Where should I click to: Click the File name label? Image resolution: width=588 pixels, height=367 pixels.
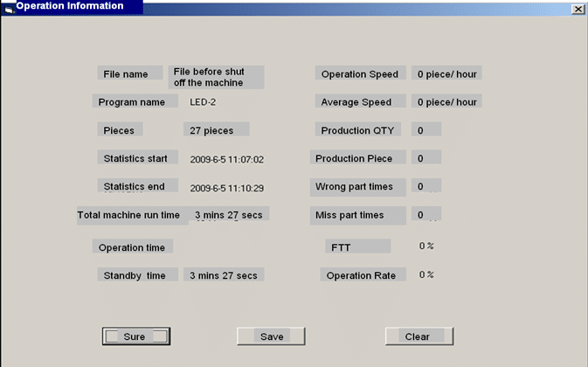pyautogui.click(x=130, y=73)
